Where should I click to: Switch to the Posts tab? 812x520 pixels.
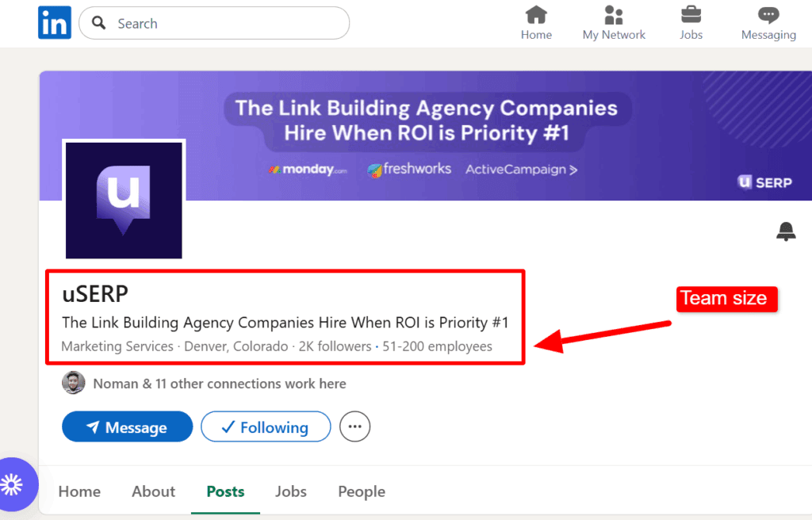tap(225, 491)
